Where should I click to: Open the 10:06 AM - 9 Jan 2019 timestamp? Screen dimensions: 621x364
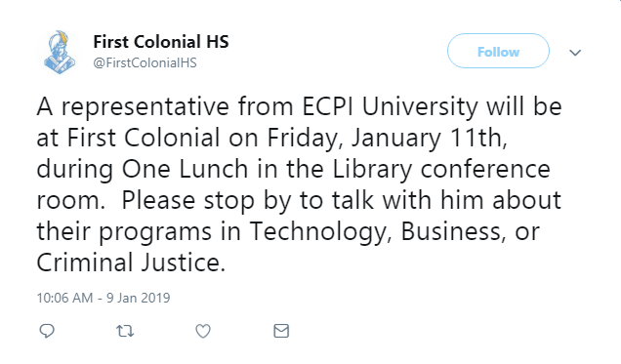(x=103, y=298)
